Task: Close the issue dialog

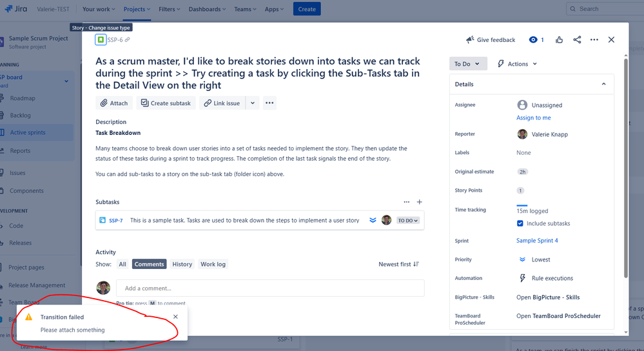Action: [611, 40]
